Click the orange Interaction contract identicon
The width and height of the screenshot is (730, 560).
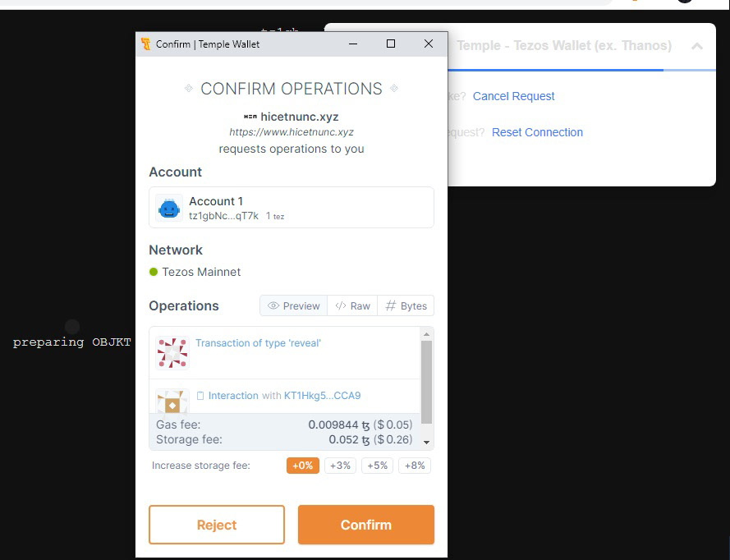172,401
